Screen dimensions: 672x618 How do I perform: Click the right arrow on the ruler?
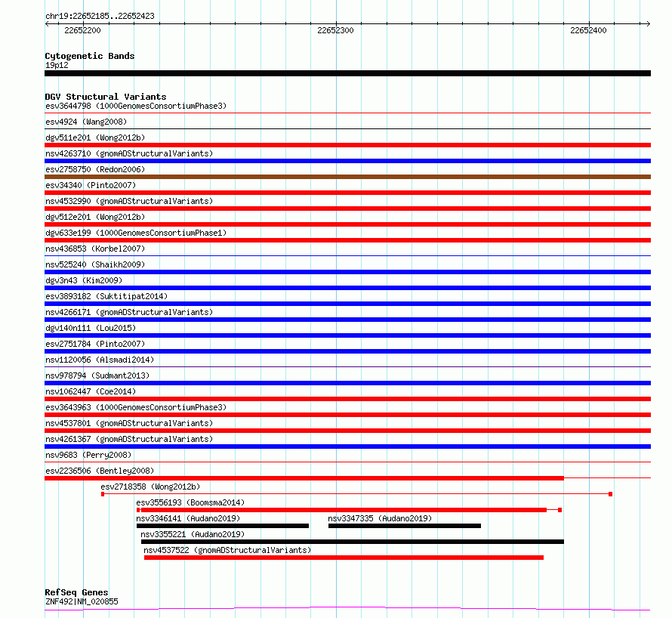(648, 24)
